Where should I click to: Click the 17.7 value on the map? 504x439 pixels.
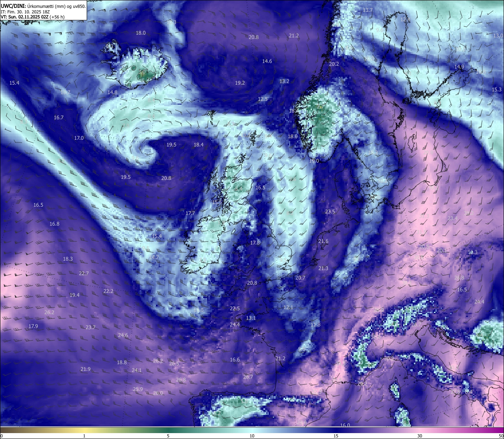[x=190, y=213]
